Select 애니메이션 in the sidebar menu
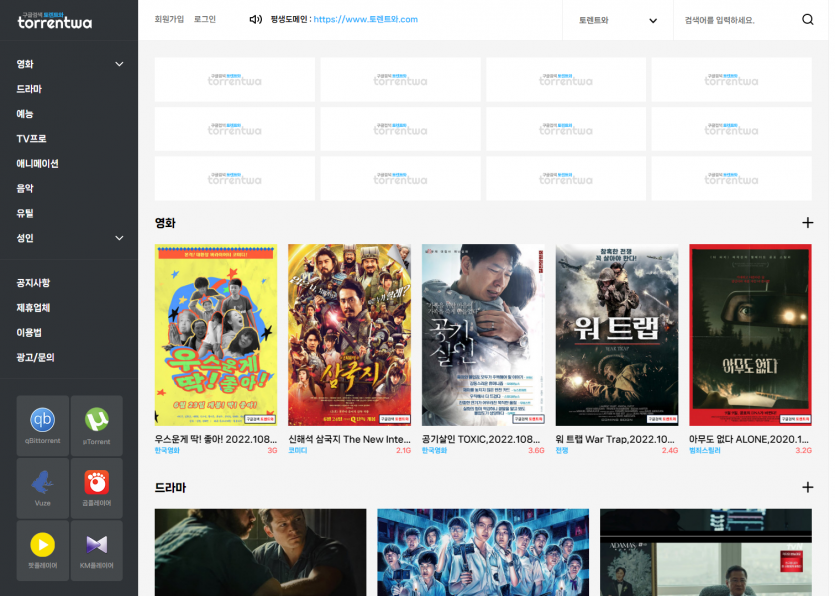 pos(37,164)
